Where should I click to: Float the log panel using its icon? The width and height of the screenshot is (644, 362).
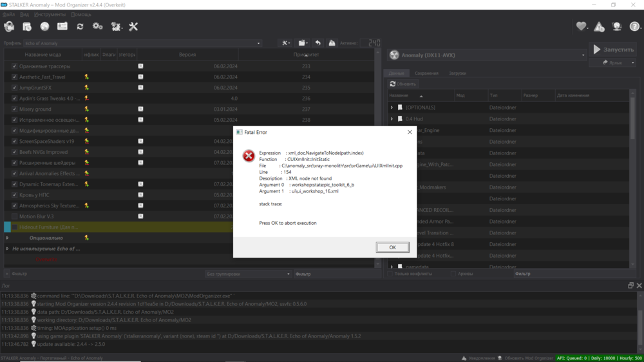(631, 285)
